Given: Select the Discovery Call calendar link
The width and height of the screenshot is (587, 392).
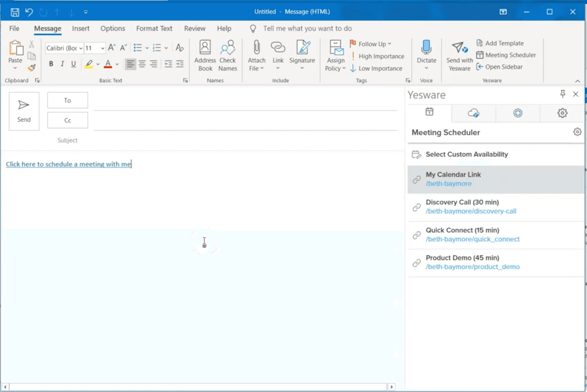Looking at the screenshot, I should (471, 206).
